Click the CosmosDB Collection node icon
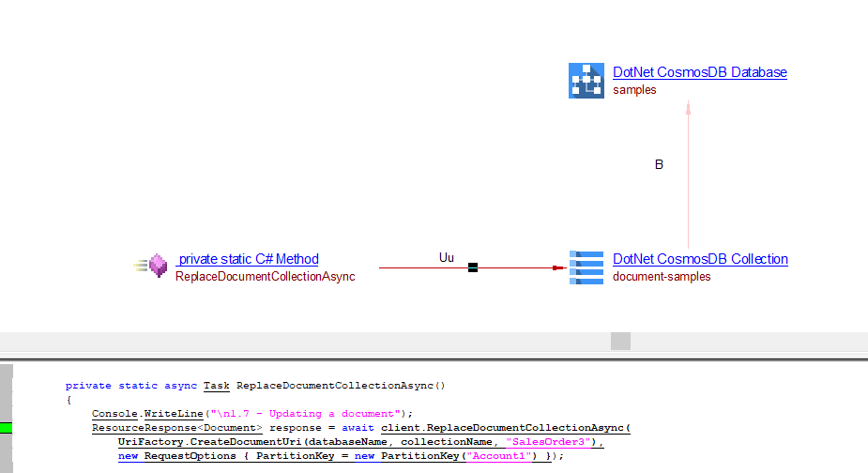The height and width of the screenshot is (473, 868). [586, 267]
